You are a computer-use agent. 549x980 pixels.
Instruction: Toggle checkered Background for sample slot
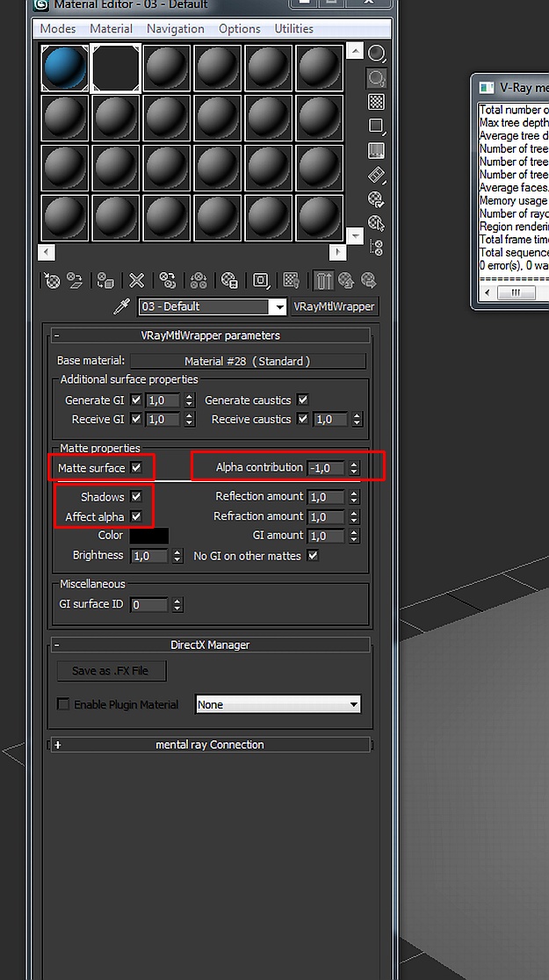tap(377, 102)
